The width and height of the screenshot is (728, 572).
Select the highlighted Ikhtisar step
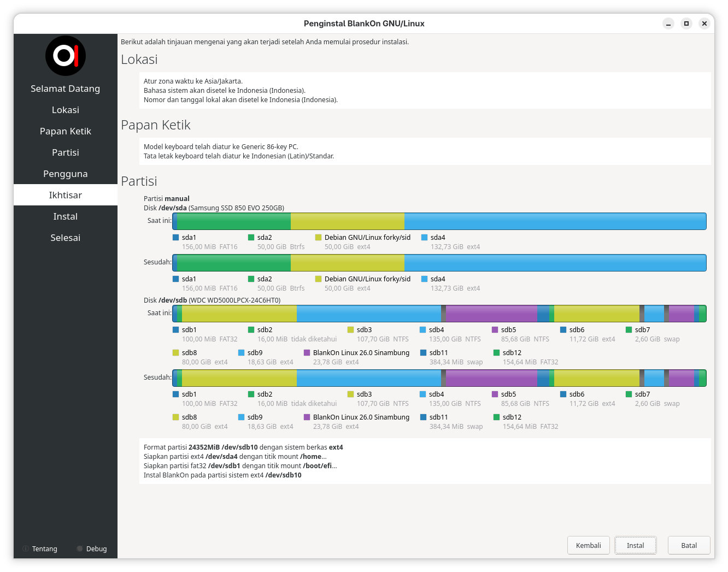pos(66,195)
